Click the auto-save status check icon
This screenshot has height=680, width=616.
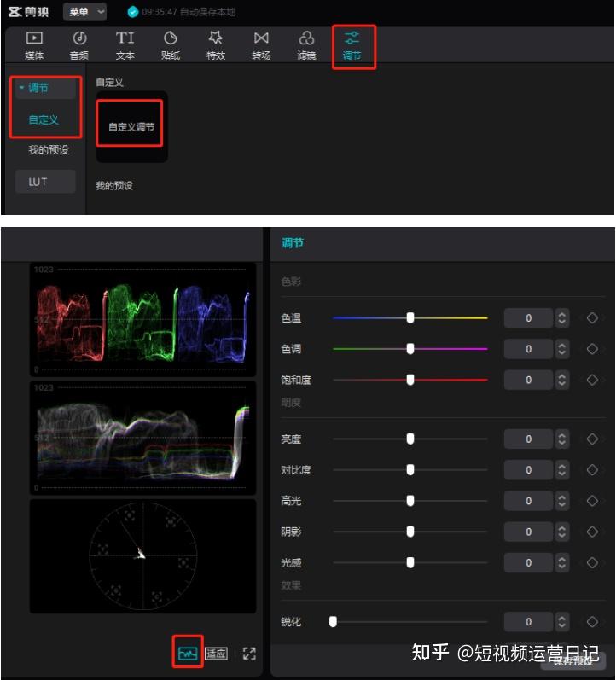(133, 12)
